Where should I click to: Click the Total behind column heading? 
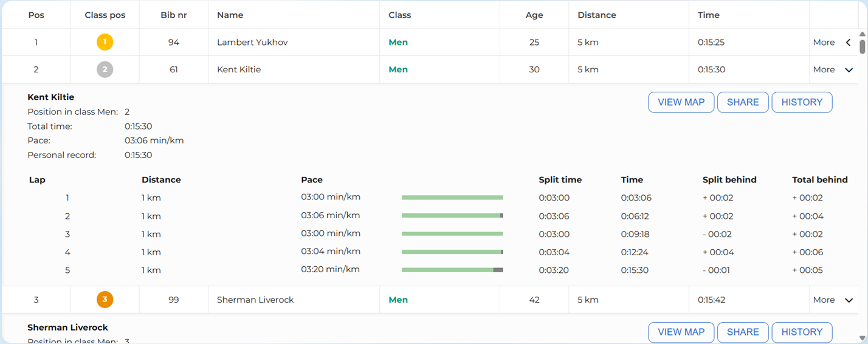pos(820,180)
